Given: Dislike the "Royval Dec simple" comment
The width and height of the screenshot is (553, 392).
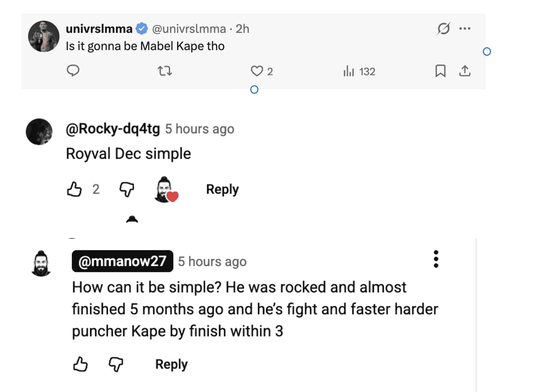Looking at the screenshot, I should pos(127,189).
